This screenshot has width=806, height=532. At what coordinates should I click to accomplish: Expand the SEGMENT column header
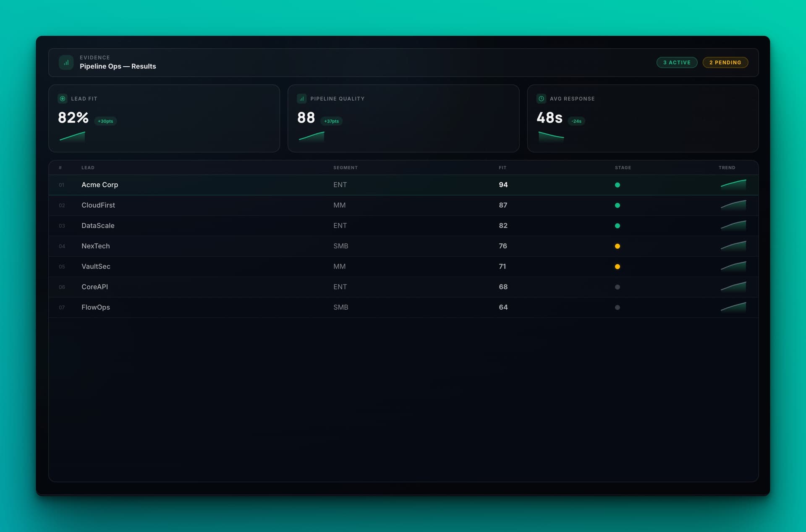[x=345, y=167]
